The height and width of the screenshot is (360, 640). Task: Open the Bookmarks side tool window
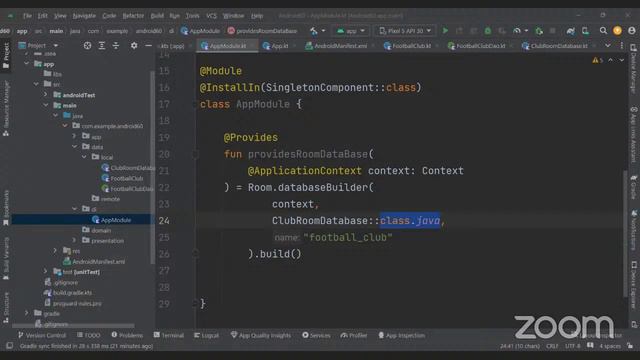(x=6, y=208)
